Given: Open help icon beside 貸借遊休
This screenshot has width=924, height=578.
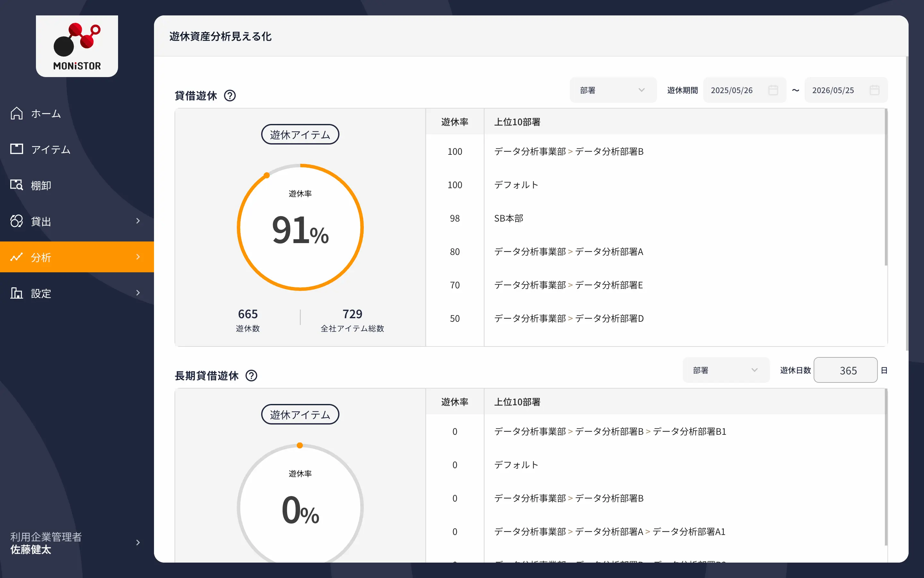Looking at the screenshot, I should click(230, 96).
